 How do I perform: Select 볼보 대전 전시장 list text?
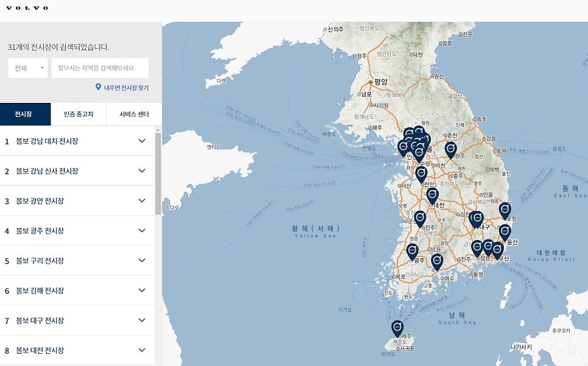click(40, 351)
